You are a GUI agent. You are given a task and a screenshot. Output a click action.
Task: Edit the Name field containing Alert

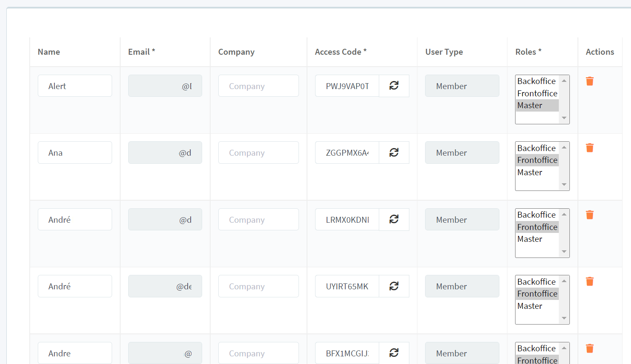point(75,86)
